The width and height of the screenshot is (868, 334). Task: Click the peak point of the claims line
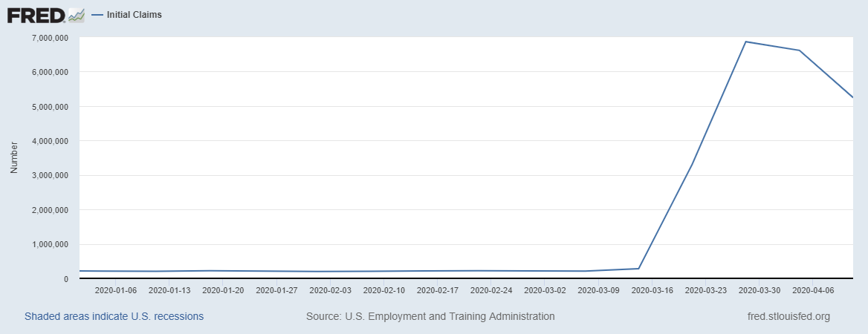pyautogui.click(x=745, y=42)
